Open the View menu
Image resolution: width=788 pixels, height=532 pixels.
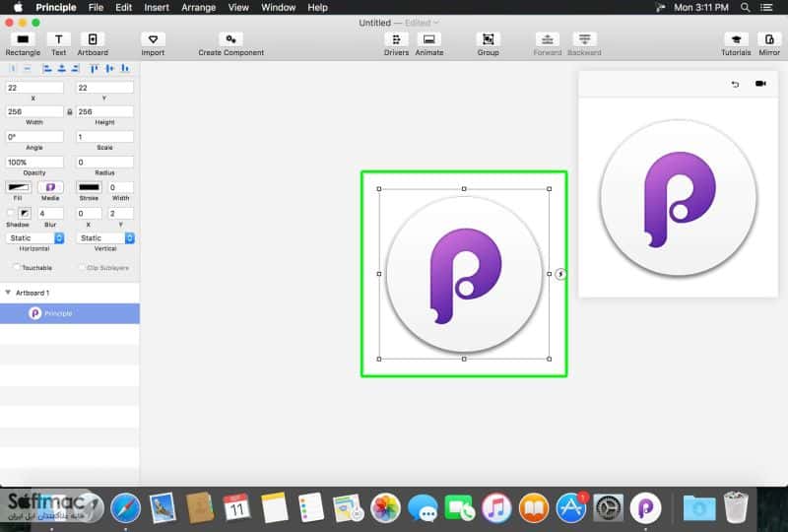pyautogui.click(x=238, y=8)
